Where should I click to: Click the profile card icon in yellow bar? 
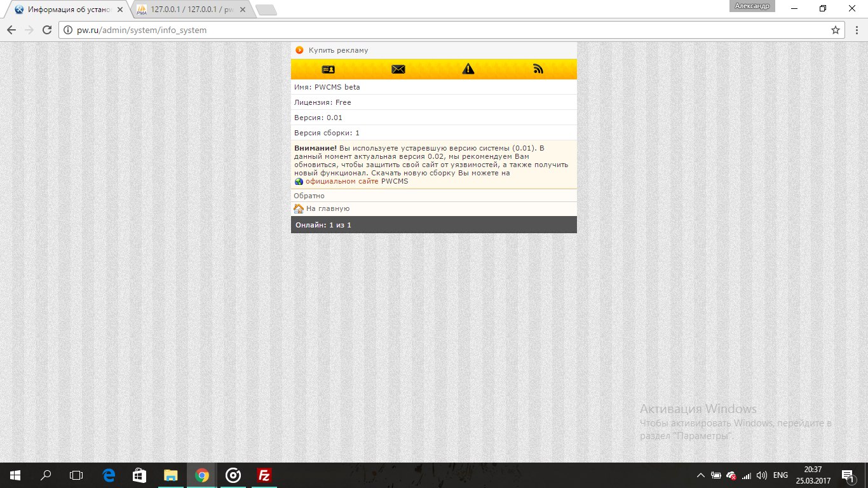click(x=328, y=69)
